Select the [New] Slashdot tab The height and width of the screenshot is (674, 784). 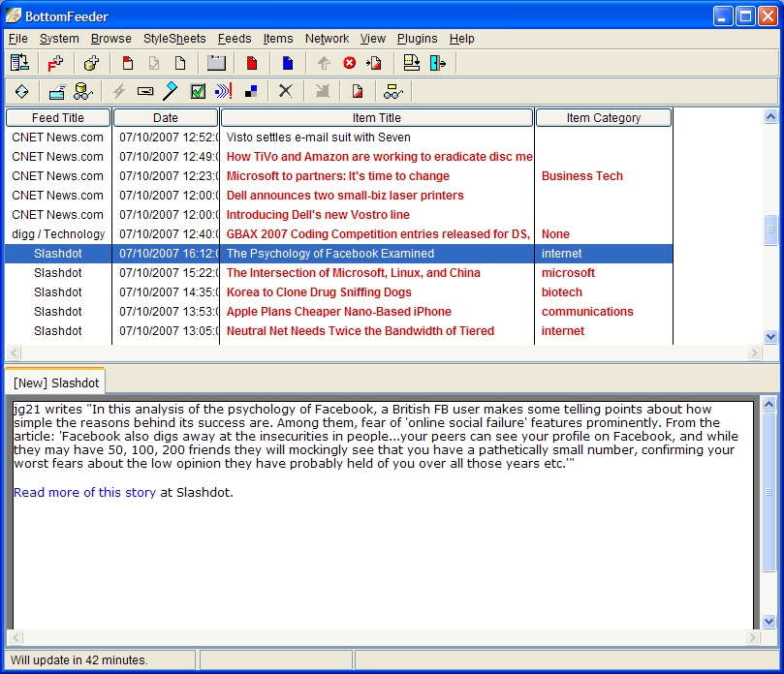click(x=56, y=383)
